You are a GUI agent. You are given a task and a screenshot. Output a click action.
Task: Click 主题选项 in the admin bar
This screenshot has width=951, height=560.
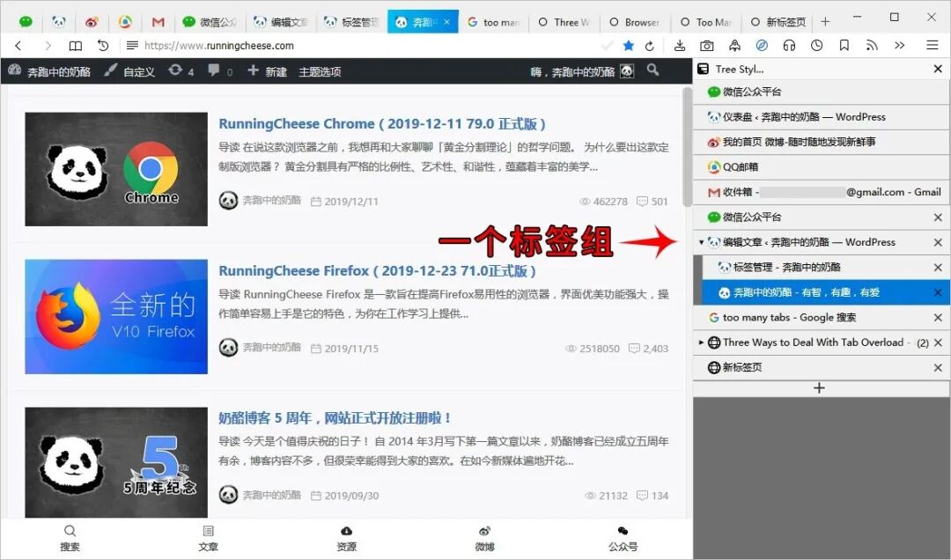320,71
